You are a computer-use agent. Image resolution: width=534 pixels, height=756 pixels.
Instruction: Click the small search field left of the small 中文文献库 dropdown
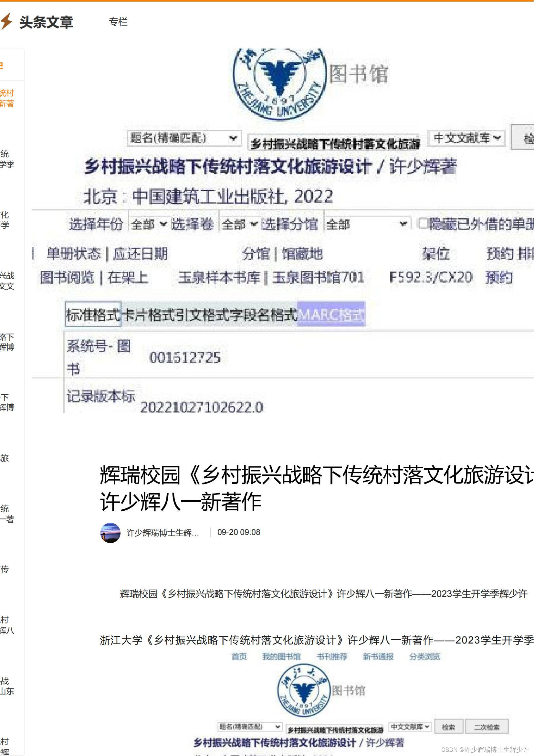coord(335,730)
